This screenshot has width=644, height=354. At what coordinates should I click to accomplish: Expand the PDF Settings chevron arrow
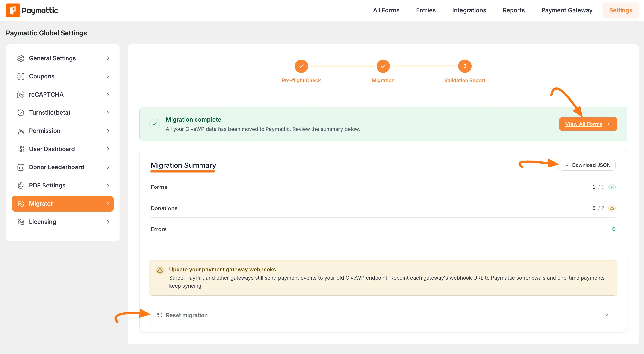108,185
